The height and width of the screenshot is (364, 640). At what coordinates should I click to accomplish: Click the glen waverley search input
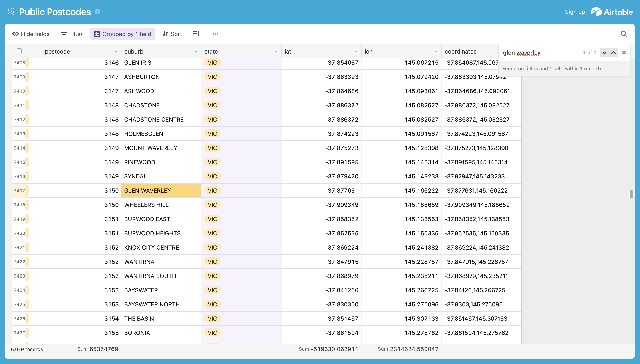click(538, 52)
